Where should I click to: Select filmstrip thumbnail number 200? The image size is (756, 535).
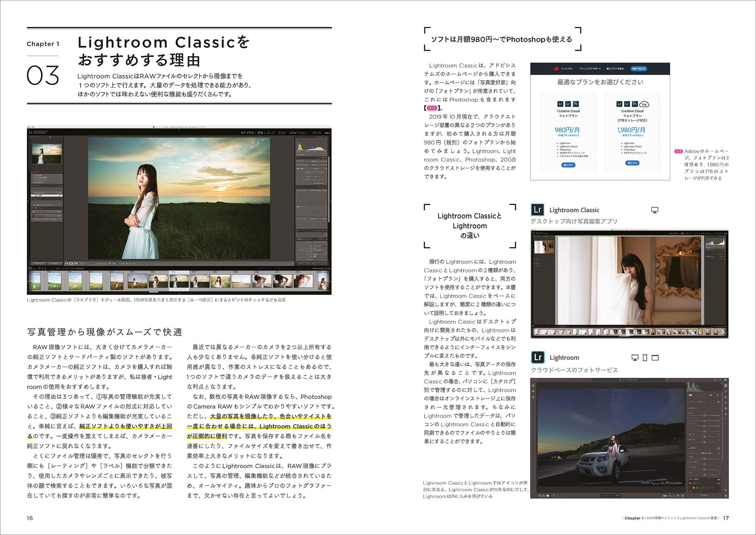[261, 282]
